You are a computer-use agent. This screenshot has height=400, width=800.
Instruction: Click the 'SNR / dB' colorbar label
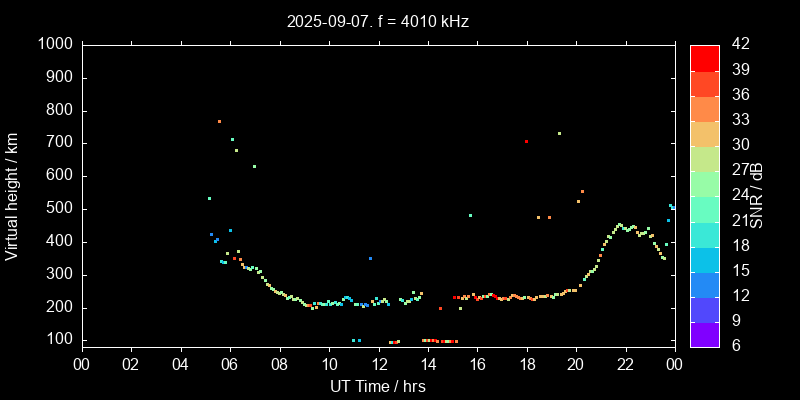pyautogui.click(x=757, y=196)
